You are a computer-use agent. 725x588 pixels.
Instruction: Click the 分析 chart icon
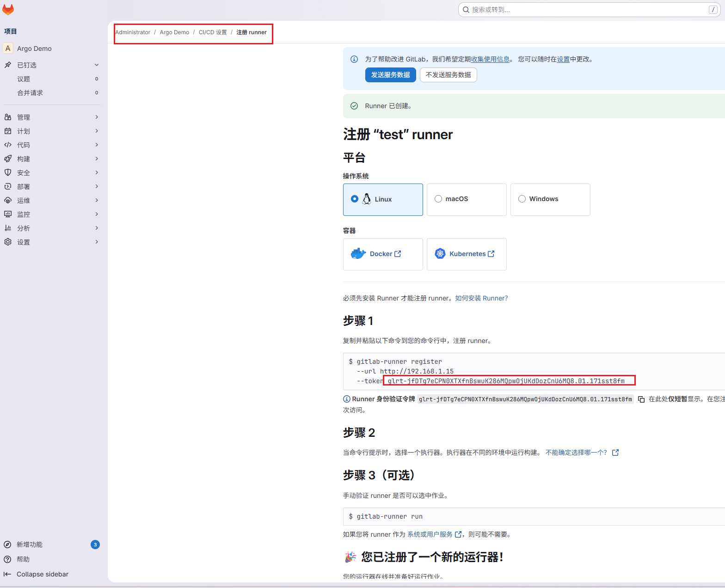pos(8,228)
